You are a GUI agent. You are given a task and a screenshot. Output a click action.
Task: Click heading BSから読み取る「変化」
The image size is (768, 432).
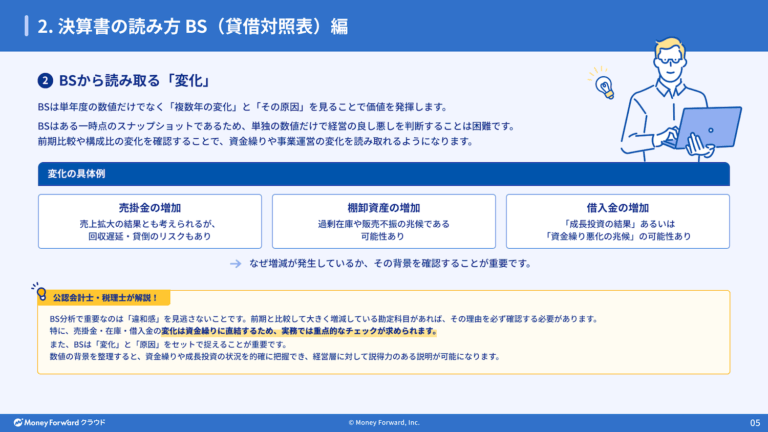click(x=134, y=80)
